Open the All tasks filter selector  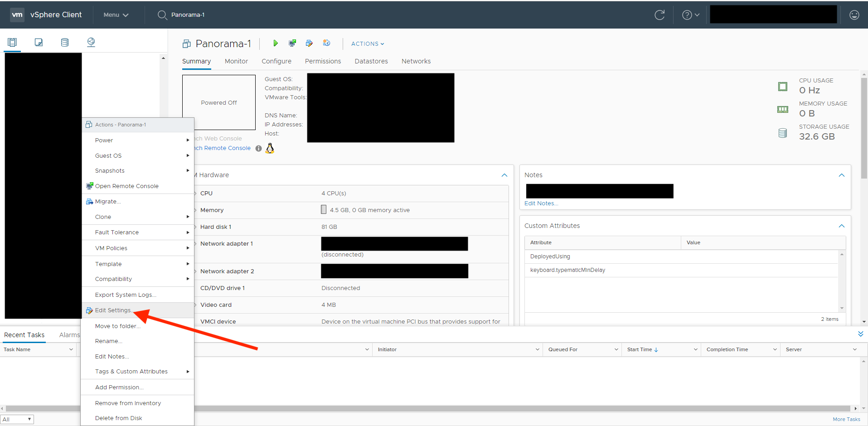pyautogui.click(x=17, y=419)
